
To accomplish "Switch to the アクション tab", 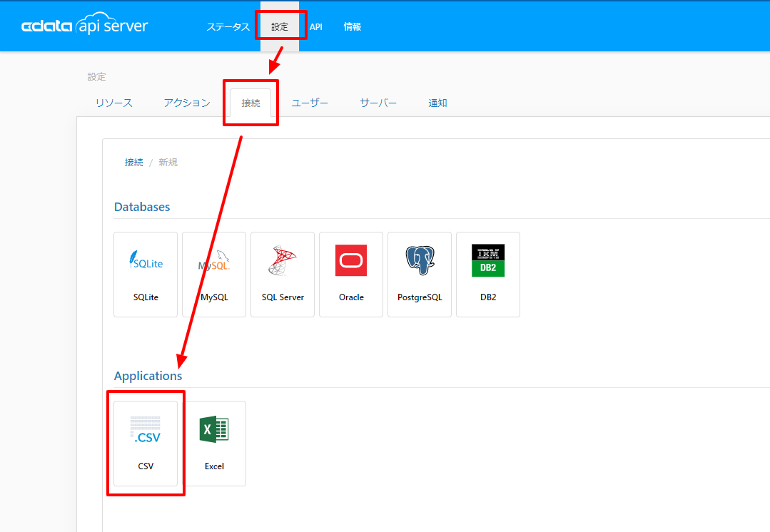I will point(187,103).
